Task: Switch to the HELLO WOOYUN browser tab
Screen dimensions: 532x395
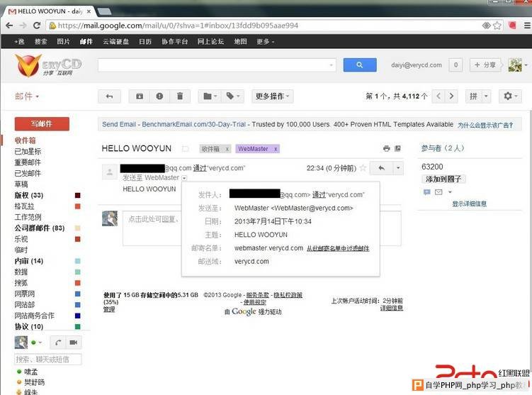Action: pos(49,11)
